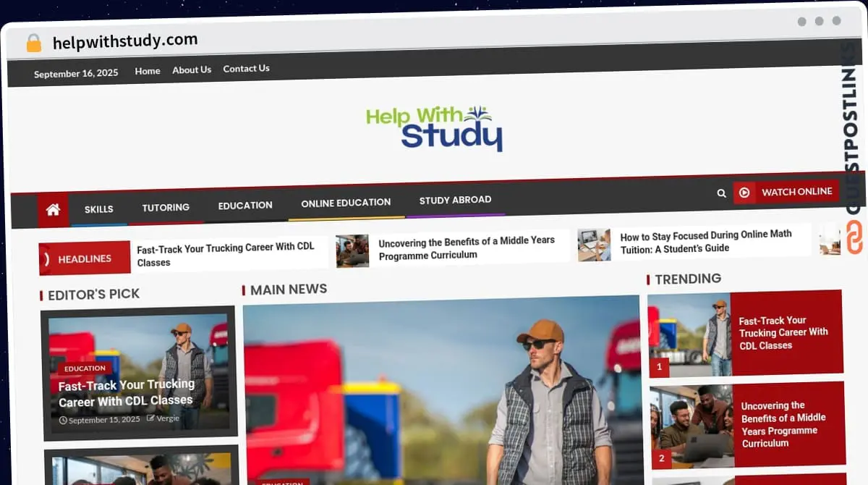Screen dimensions: 868x485
Task: Open the Online Education tab
Action: tap(346, 203)
